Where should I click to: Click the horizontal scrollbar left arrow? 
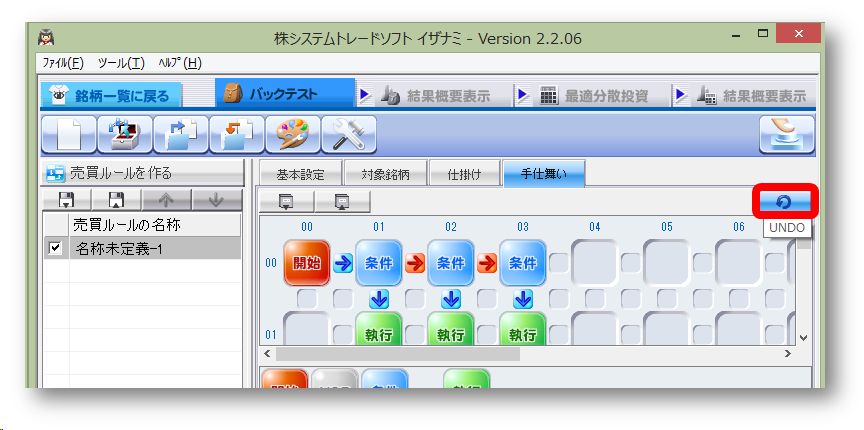coord(268,354)
